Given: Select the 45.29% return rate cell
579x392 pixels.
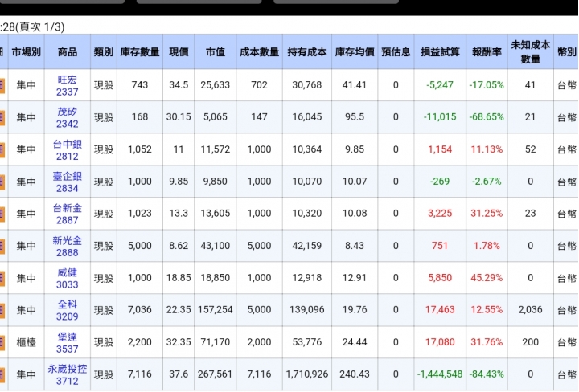Looking at the screenshot, I should (487, 278).
